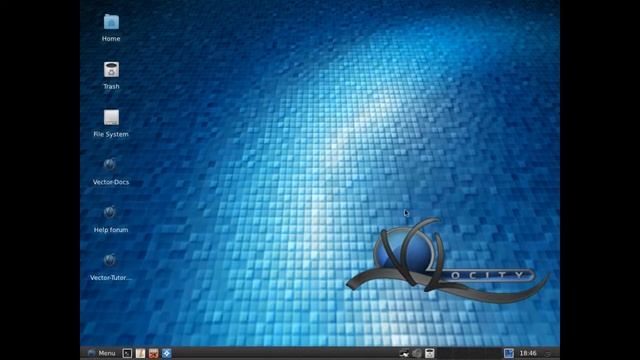Click the workspace switcher in the panel
This screenshot has width=640, height=360.
[x=509, y=353]
